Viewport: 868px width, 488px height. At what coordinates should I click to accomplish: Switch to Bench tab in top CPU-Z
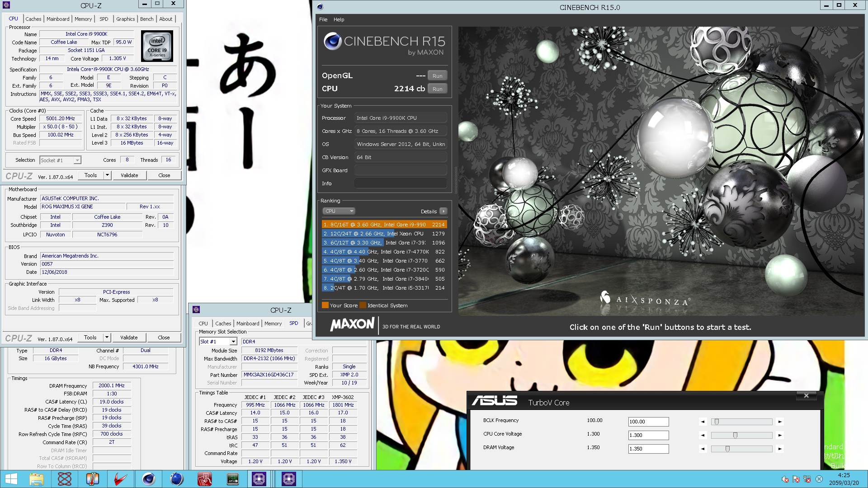146,19
